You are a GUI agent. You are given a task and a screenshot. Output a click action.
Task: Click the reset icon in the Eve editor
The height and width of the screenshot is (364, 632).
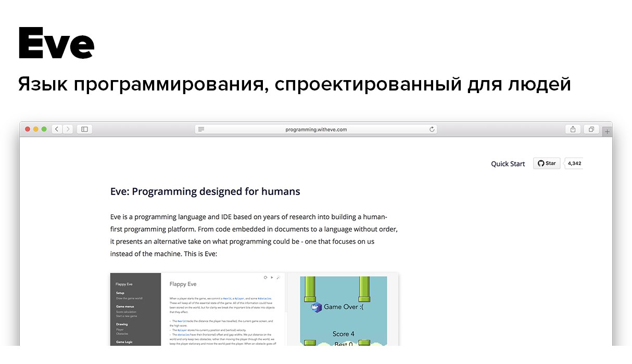(266, 278)
